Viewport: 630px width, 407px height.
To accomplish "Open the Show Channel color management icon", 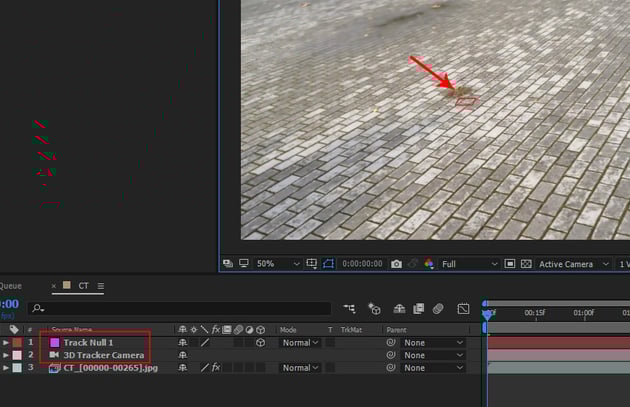I will pos(429,264).
